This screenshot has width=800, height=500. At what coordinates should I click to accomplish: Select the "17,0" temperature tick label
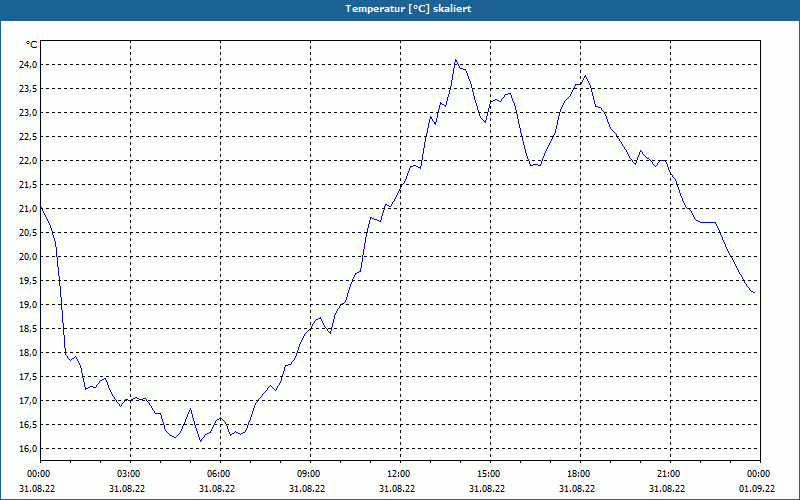tap(28, 401)
